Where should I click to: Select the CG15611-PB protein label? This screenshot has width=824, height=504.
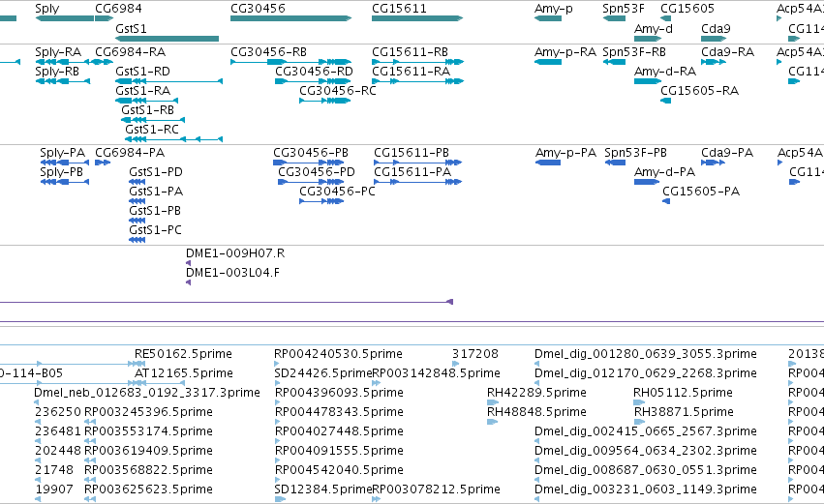click(412, 153)
